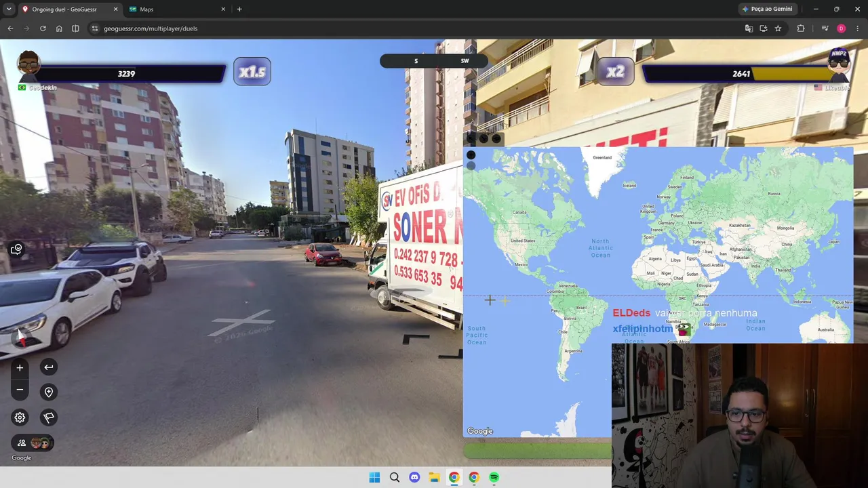Set a checkpoint with the pin-plus button
Viewport: 868px width, 488px height.
click(49, 392)
